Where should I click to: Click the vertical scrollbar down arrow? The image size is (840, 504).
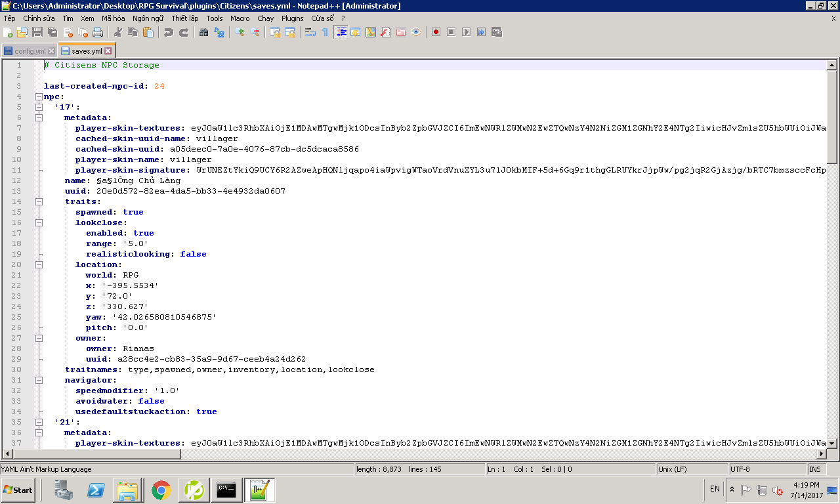[x=831, y=443]
